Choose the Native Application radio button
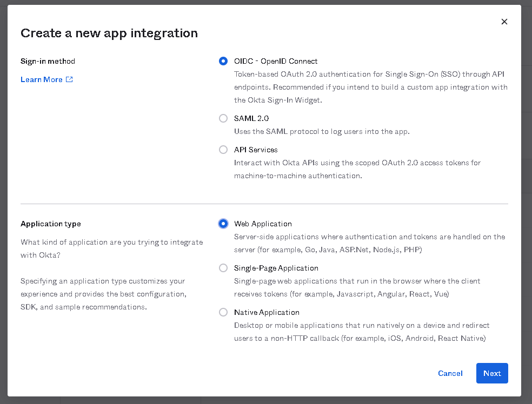532x404 pixels. (x=223, y=312)
